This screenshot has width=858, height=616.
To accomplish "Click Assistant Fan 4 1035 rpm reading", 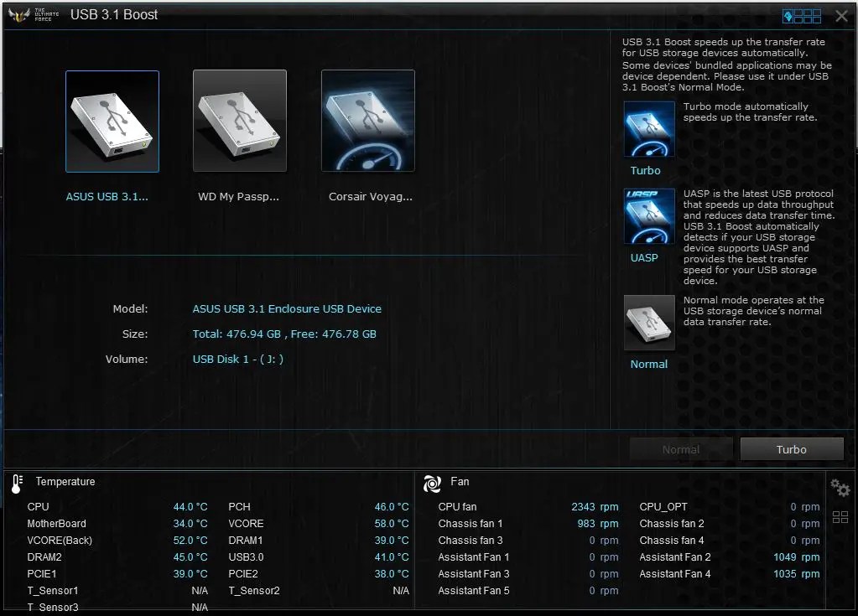I will [x=796, y=574].
